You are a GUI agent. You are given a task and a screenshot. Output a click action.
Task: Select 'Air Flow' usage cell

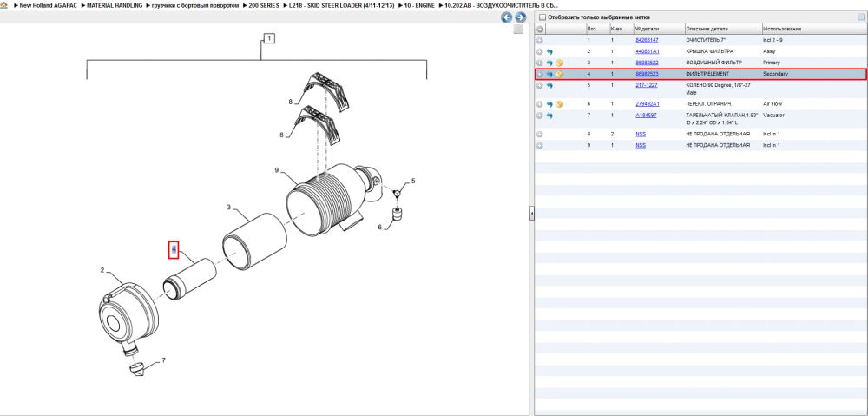pyautogui.click(x=771, y=104)
